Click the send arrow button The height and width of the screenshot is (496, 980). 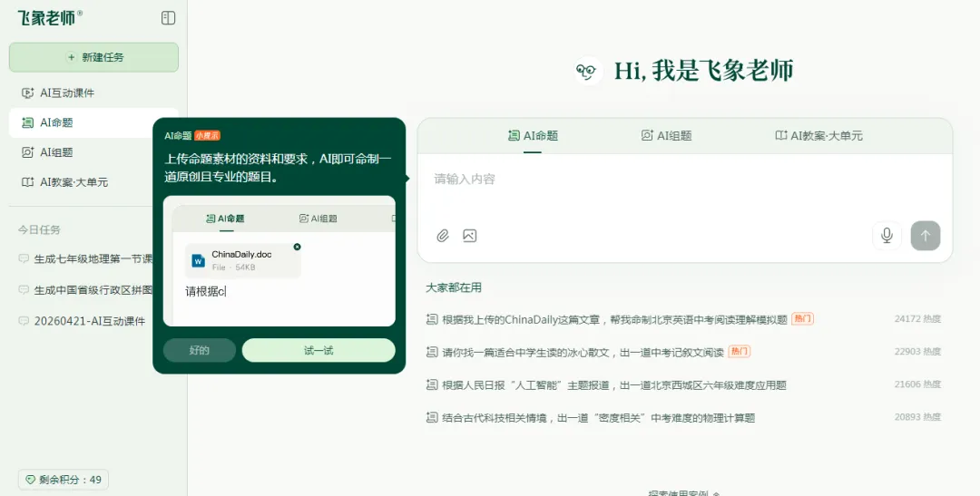[926, 236]
